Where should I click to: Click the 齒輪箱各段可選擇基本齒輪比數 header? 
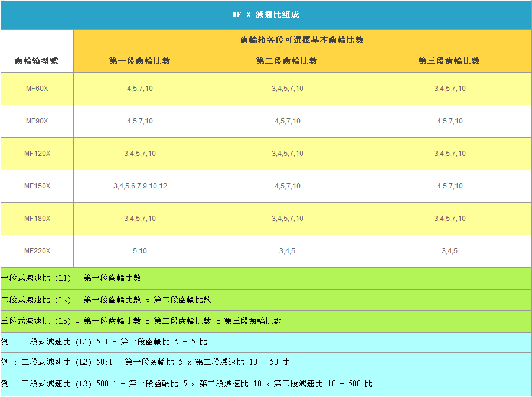302,40
